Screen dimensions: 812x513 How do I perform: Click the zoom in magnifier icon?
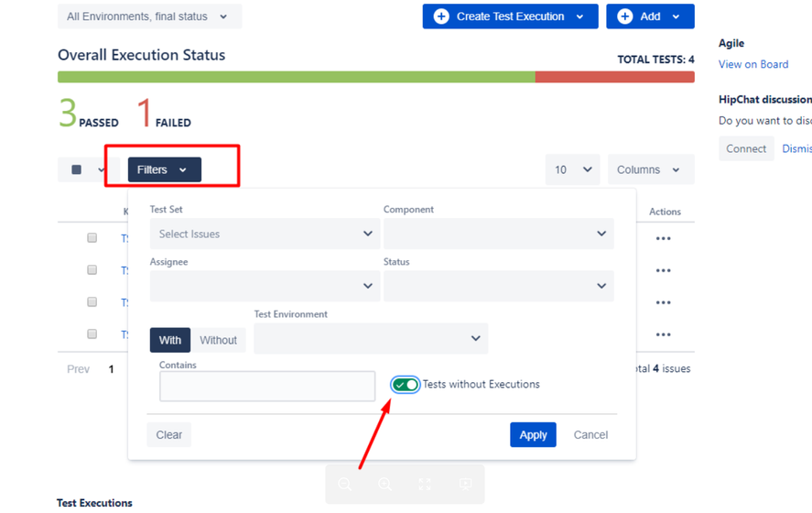click(384, 485)
